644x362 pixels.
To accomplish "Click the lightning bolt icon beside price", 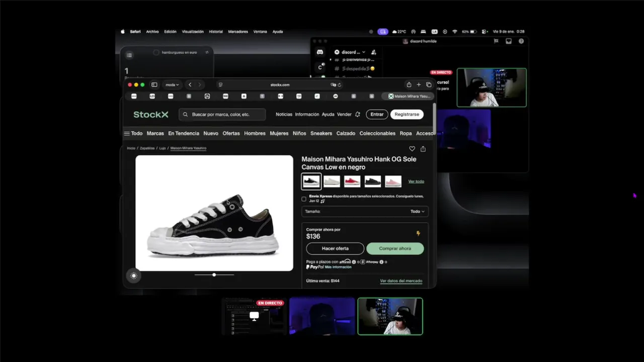I will coord(418,233).
